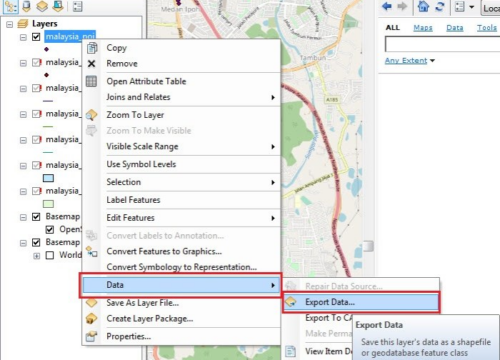Switch to the ALL search category
Screen dimensions: 500x360
coord(393,28)
